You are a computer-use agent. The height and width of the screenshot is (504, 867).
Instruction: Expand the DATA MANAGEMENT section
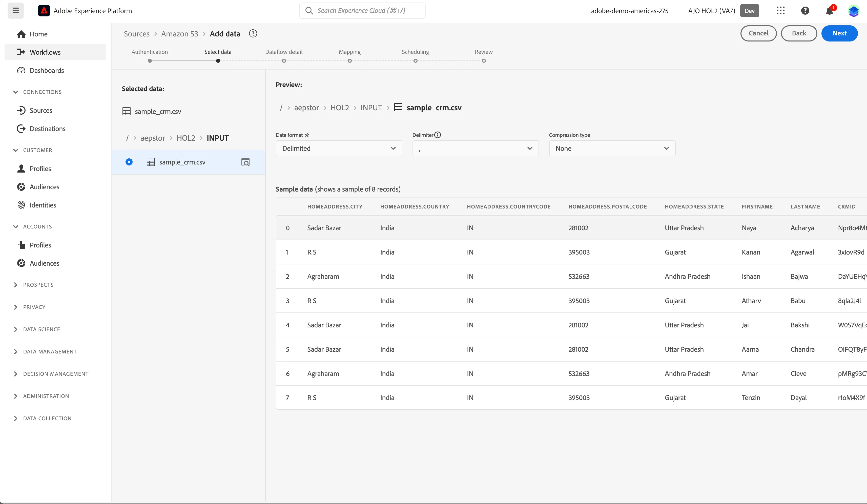click(16, 352)
